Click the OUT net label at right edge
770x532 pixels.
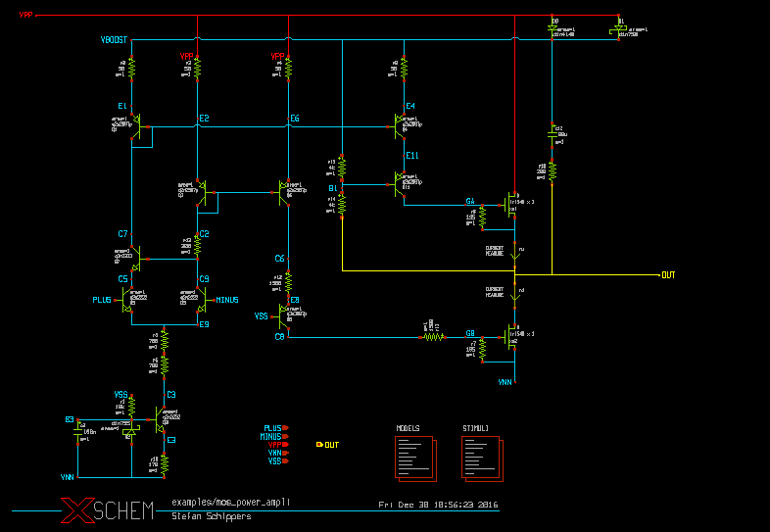click(x=668, y=274)
